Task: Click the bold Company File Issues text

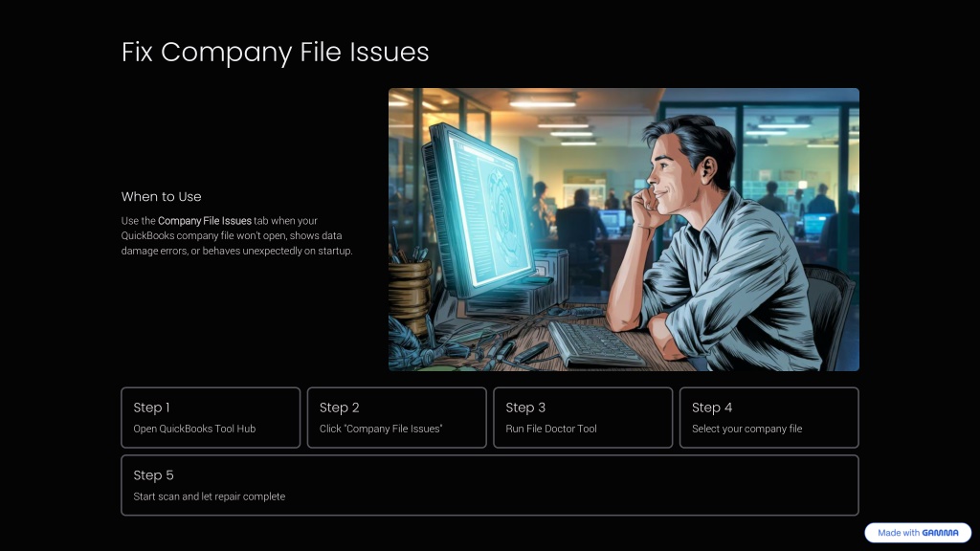Action: (205, 221)
